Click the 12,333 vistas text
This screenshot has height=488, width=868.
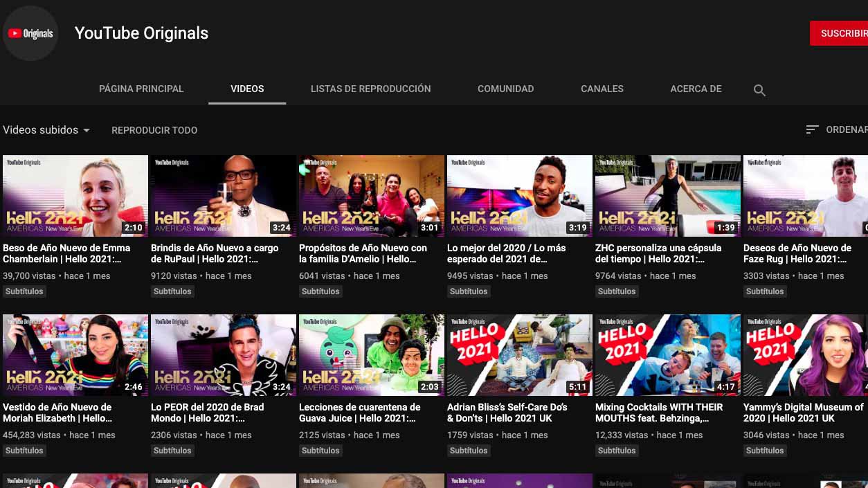pyautogui.click(x=622, y=435)
